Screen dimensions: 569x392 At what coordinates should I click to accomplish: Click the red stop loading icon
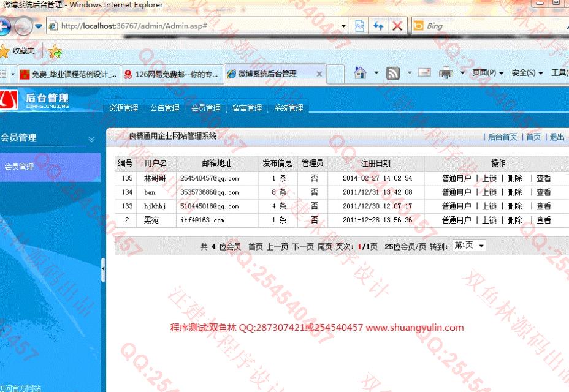(x=397, y=26)
